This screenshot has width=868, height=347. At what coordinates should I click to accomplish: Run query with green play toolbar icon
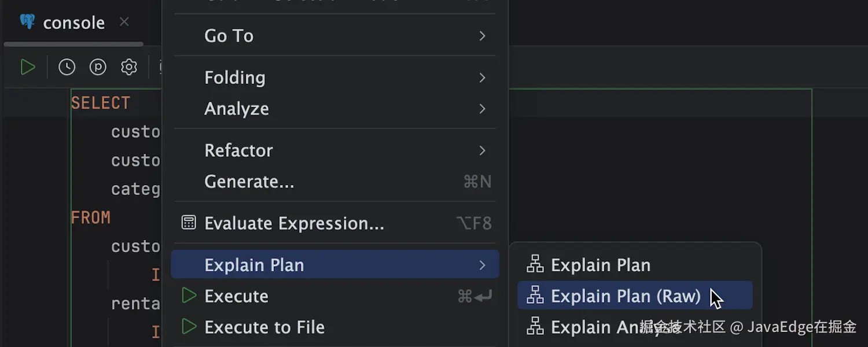coord(27,67)
